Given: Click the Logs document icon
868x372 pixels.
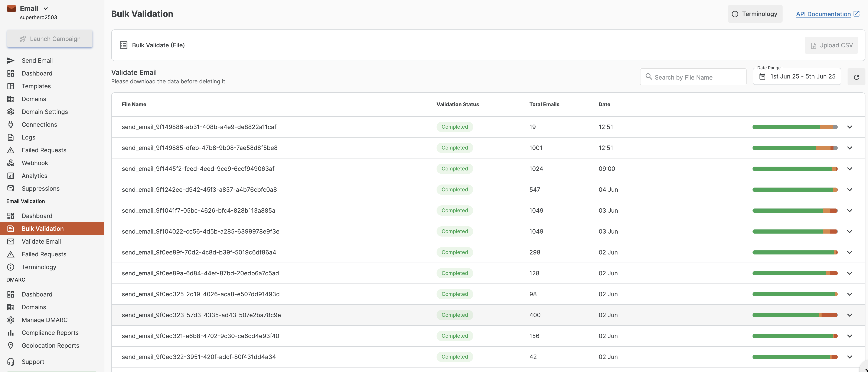Looking at the screenshot, I should [11, 138].
